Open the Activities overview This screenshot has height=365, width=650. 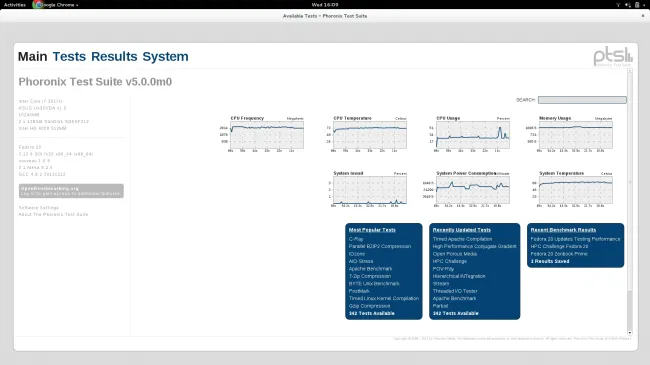tap(15, 5)
